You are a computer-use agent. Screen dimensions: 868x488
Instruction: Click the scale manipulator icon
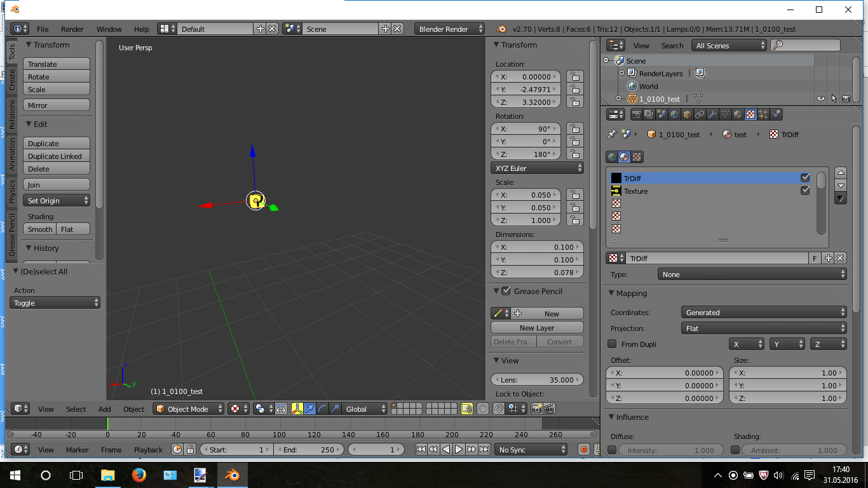pos(335,409)
